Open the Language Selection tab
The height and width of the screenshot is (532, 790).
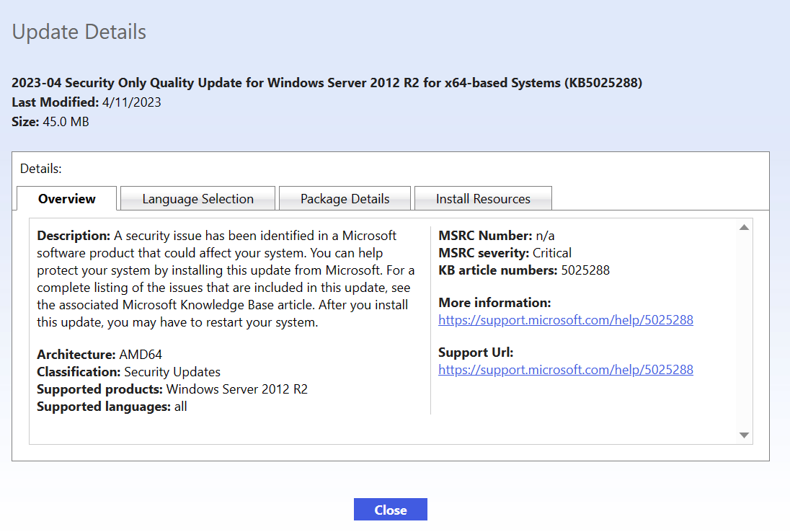(198, 198)
